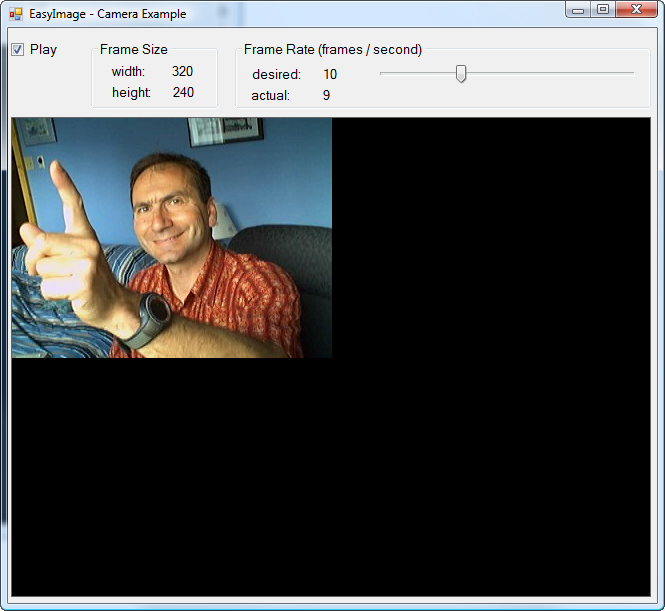Click the desired frame rate value 10

(330, 75)
